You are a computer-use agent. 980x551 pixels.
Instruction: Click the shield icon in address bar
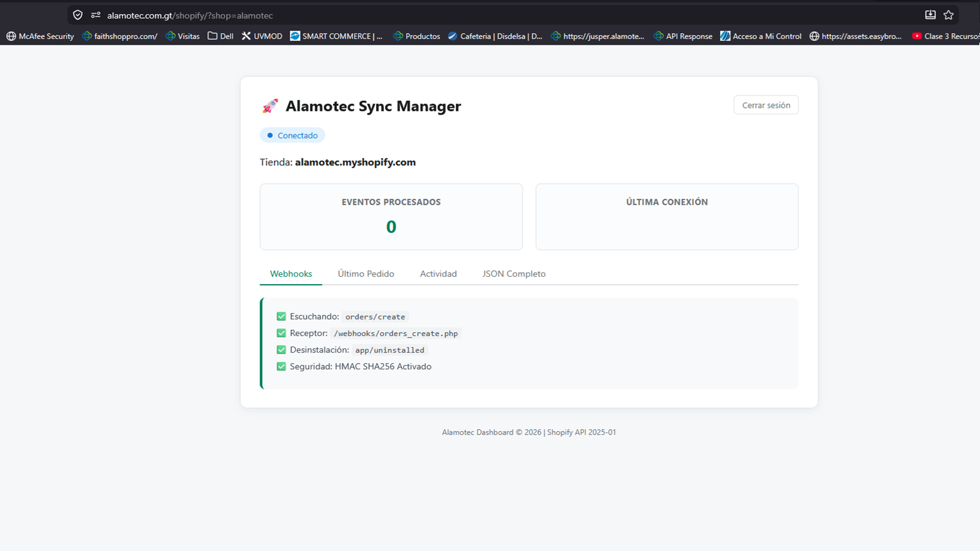pyautogui.click(x=78, y=15)
